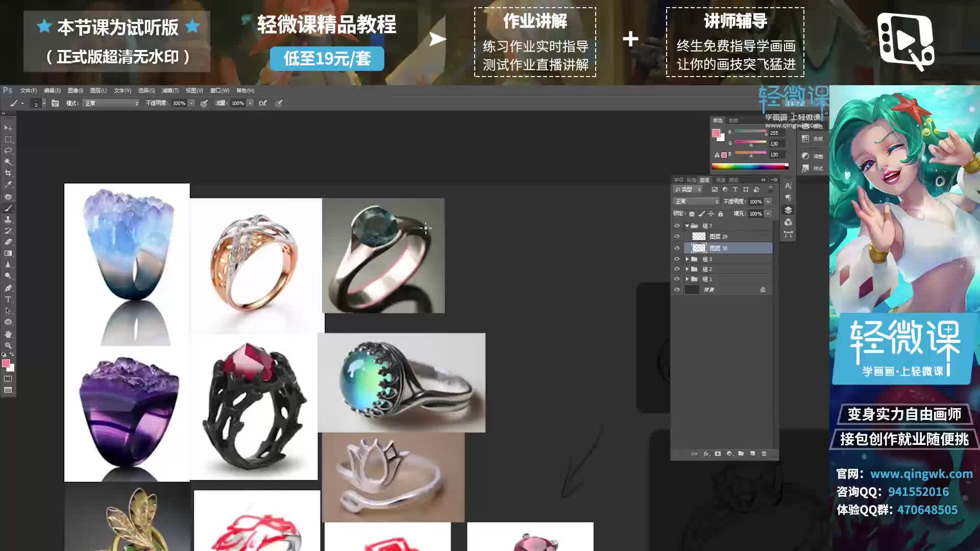Collapse the 组 7 group

tap(687, 226)
